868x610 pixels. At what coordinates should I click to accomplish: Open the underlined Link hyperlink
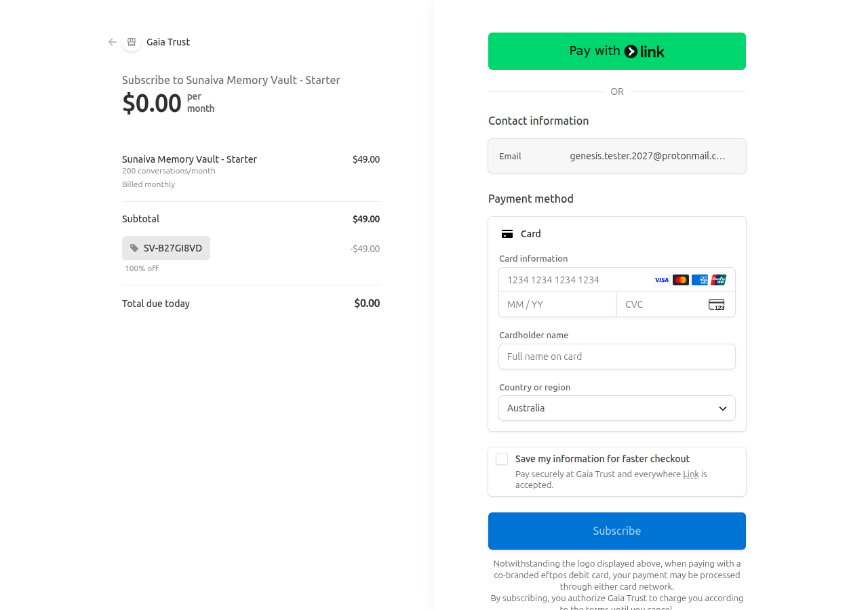pyautogui.click(x=690, y=474)
